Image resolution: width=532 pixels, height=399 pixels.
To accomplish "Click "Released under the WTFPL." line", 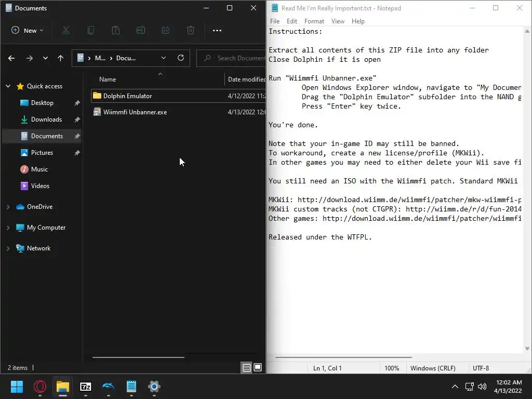I will tap(320, 237).
